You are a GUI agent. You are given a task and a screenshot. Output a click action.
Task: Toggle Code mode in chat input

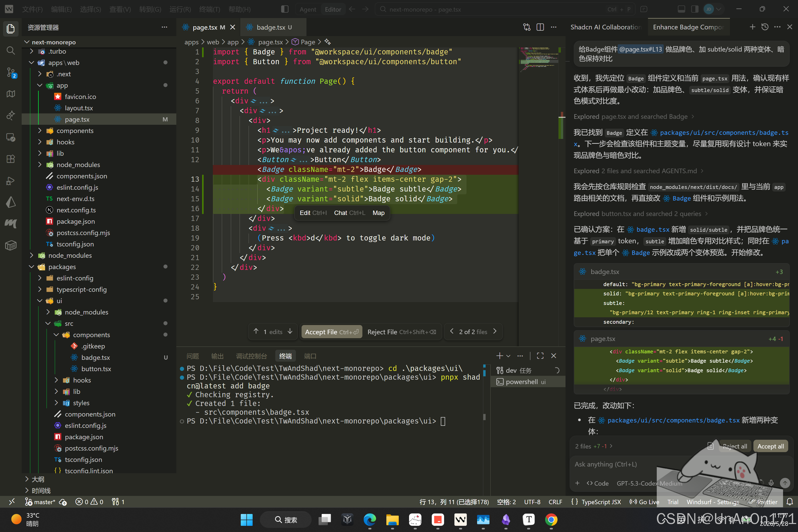pyautogui.click(x=597, y=483)
